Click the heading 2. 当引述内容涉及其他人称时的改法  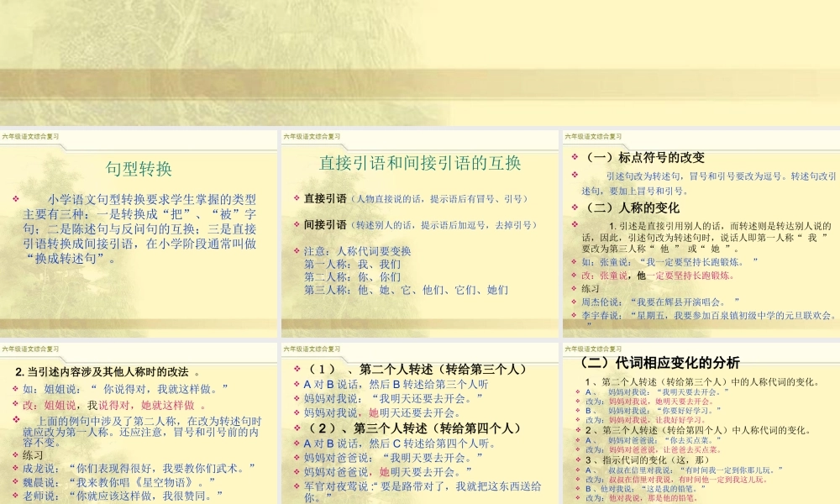click(x=108, y=372)
